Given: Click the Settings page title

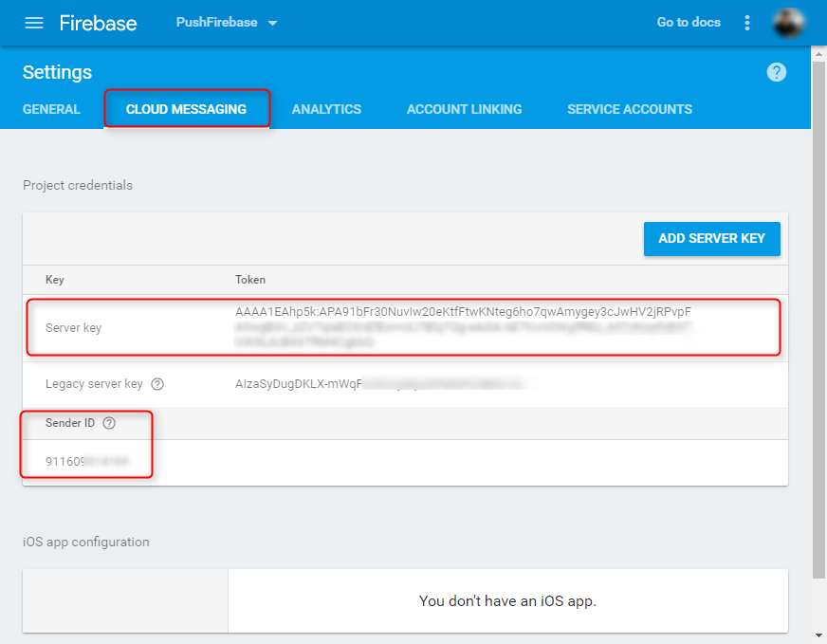Looking at the screenshot, I should click(x=58, y=72).
